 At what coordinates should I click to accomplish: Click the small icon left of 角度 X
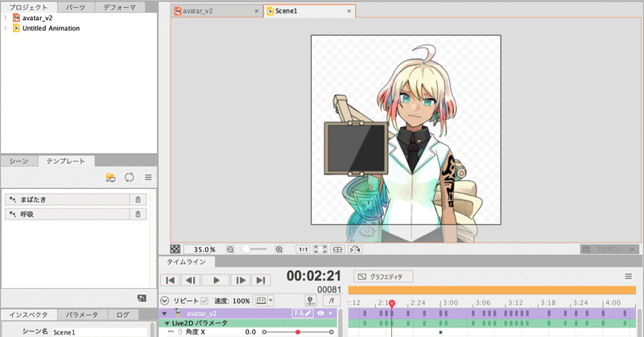tap(171, 331)
